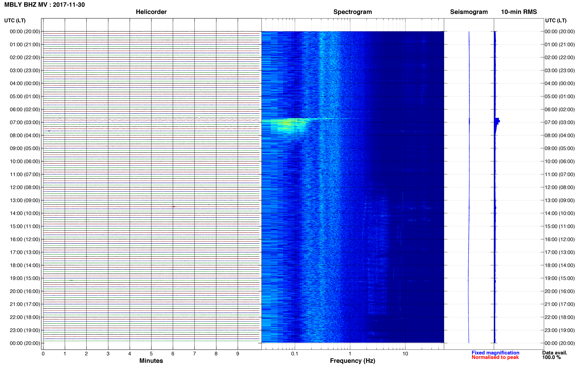Click 16:00 (12:00) on the Helicorder time axis
The height and width of the screenshot is (368, 588).
pyautogui.click(x=25, y=239)
